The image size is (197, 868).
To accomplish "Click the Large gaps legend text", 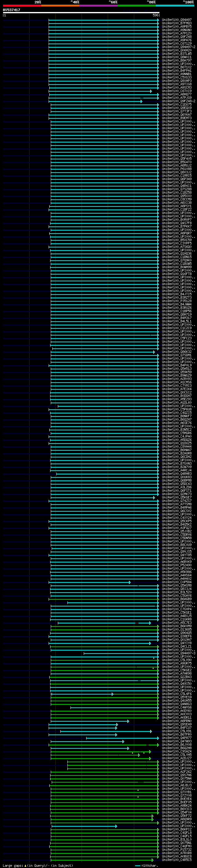I will click(38, 865).
